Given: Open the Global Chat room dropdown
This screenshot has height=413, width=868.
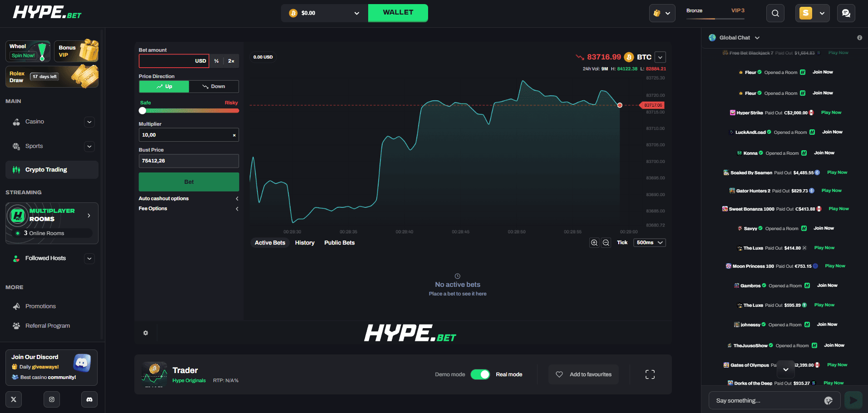Looking at the screenshot, I should coord(734,38).
